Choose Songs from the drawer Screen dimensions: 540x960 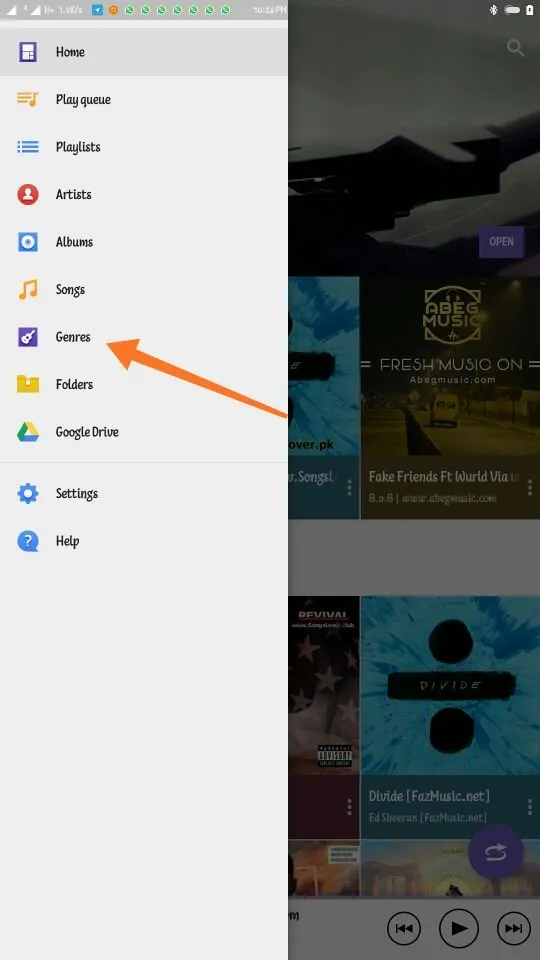(x=144, y=289)
